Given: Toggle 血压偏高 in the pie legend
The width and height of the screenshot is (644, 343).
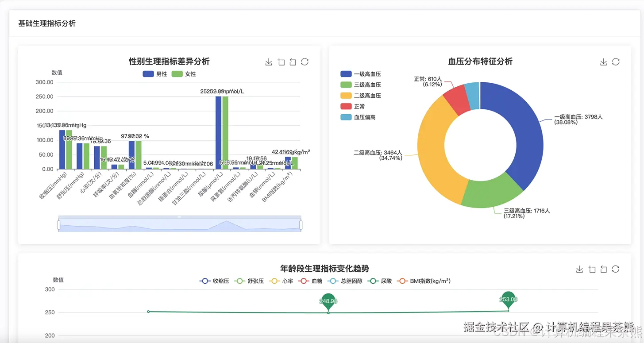Looking at the screenshot, I should (x=358, y=117).
